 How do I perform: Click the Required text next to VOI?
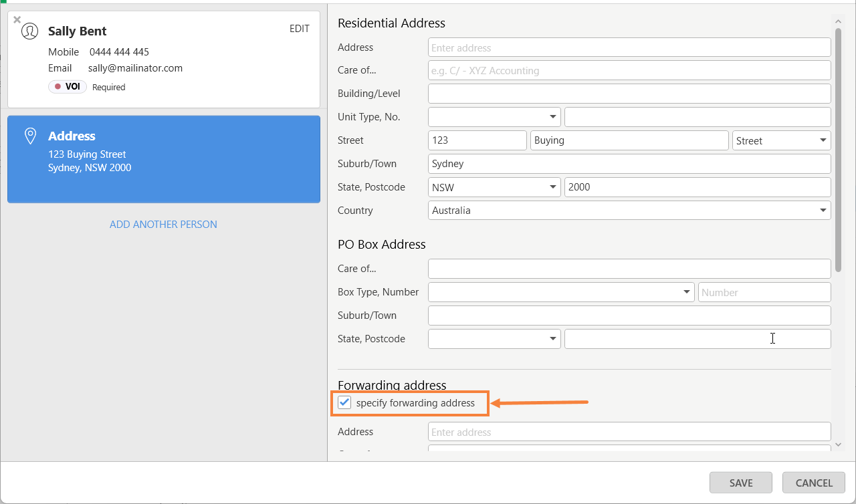pos(108,87)
